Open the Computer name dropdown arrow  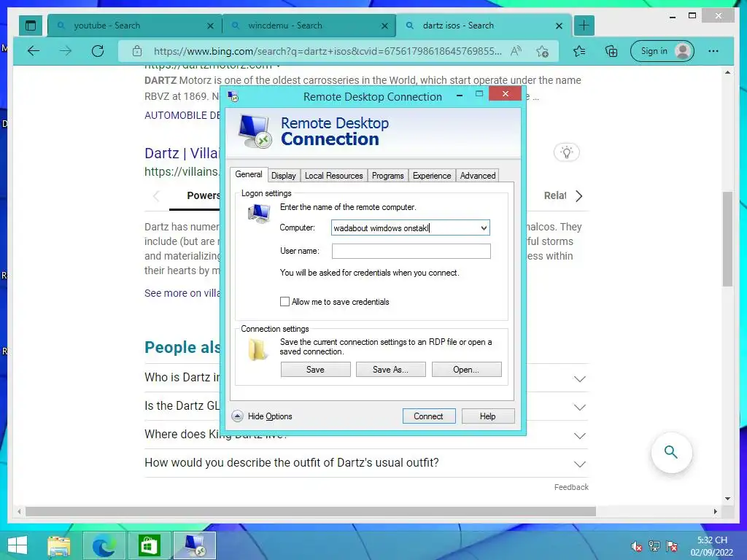[484, 228]
